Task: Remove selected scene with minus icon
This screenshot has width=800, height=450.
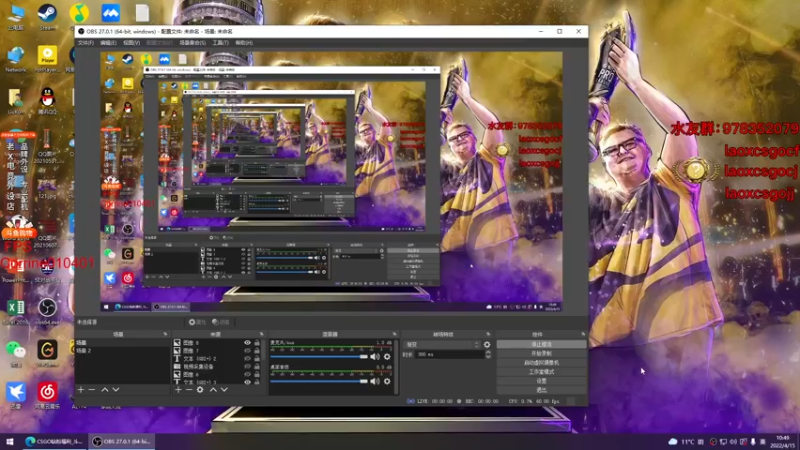Action: tap(92, 390)
